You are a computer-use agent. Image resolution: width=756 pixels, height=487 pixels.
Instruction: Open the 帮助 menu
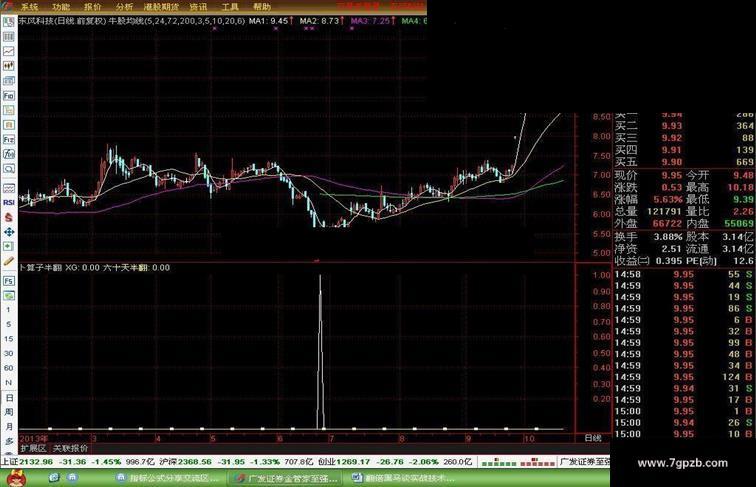[x=262, y=7]
